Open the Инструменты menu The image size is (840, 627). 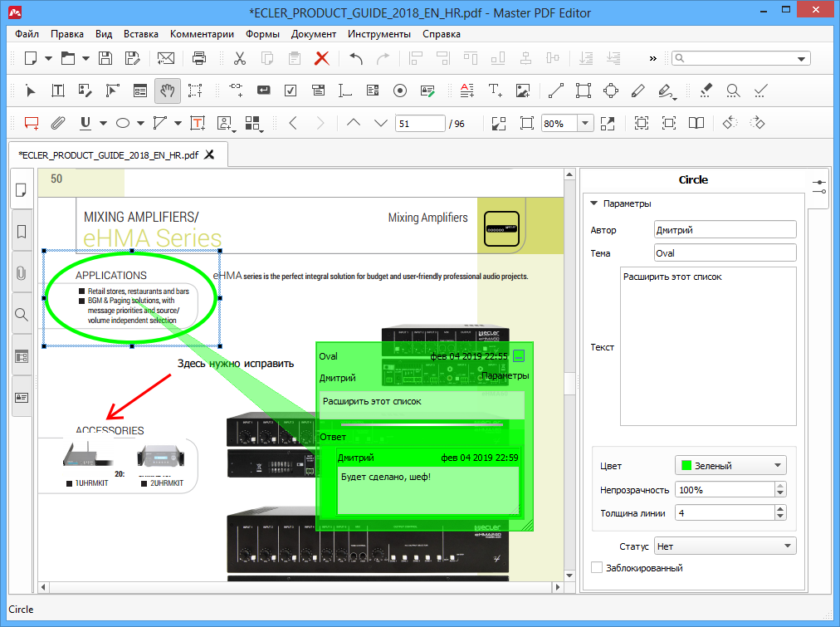378,34
